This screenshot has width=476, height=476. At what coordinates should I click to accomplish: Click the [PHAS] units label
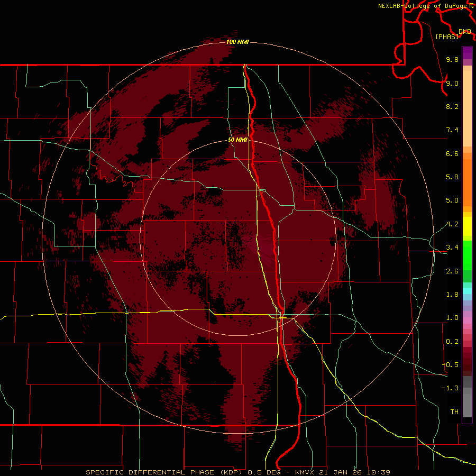(x=447, y=37)
